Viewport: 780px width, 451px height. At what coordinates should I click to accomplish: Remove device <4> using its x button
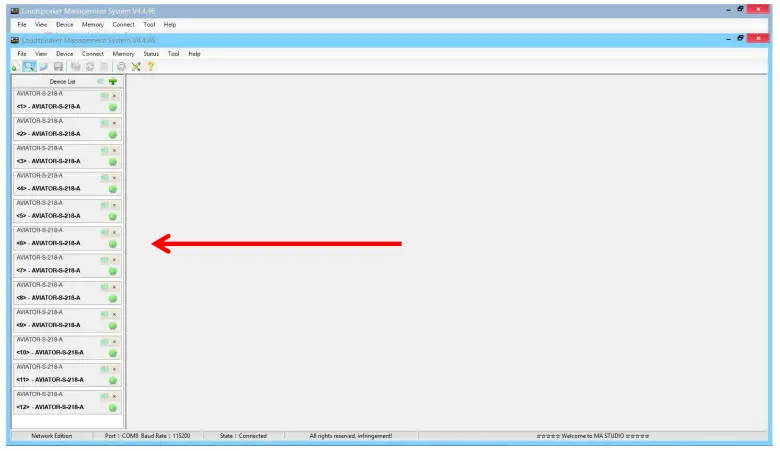tap(114, 178)
